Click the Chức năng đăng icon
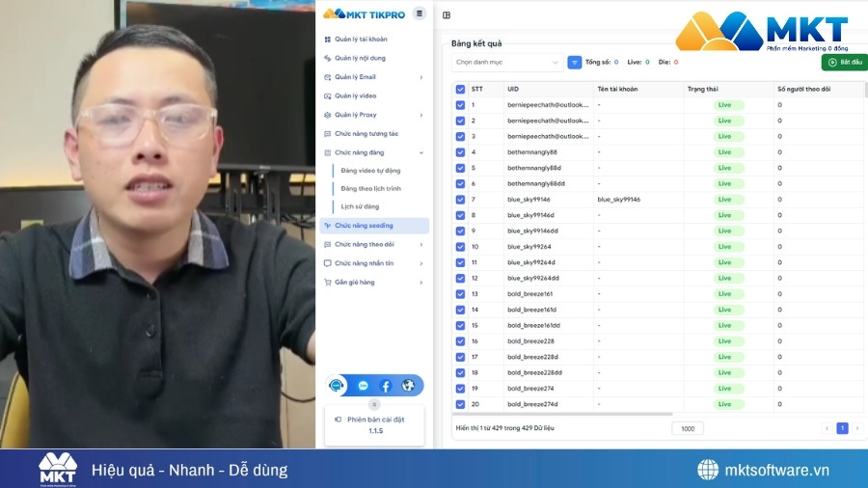868x488 pixels. click(x=327, y=152)
